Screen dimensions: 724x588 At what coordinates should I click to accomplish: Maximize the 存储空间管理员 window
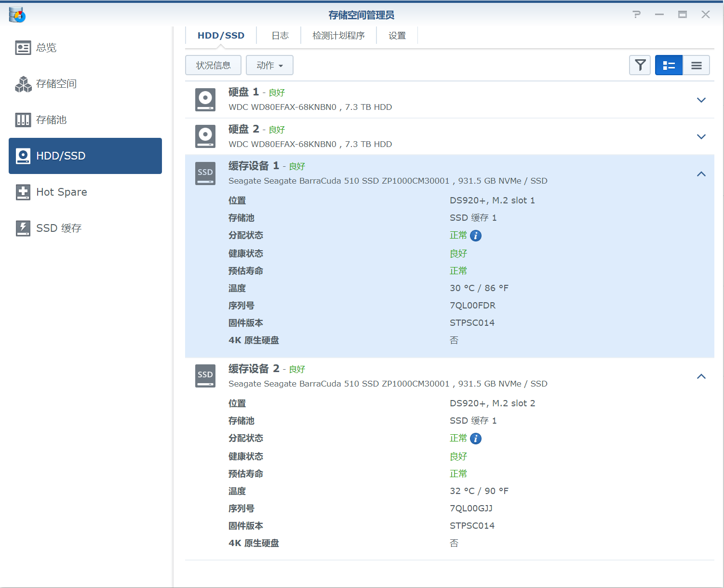point(683,14)
